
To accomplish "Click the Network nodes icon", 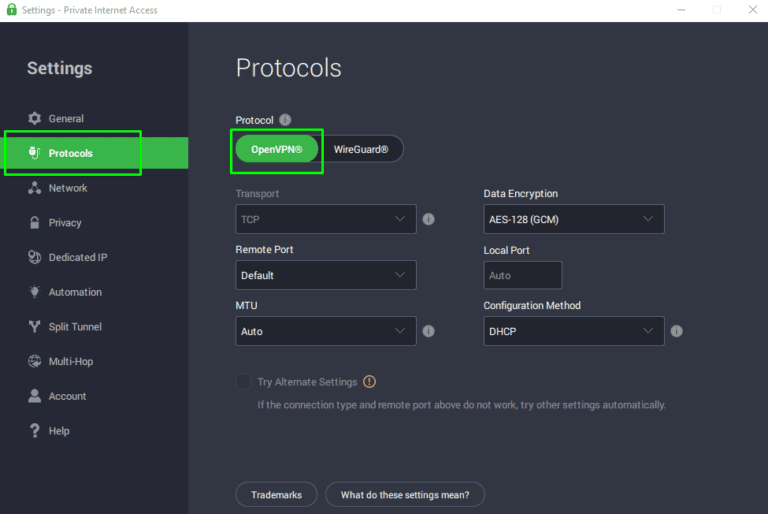I will [x=34, y=188].
